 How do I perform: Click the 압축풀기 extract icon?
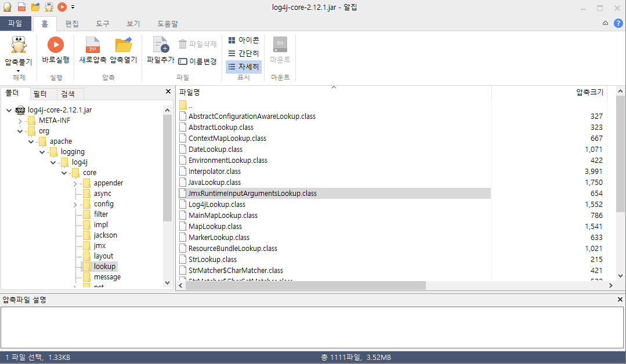click(19, 45)
